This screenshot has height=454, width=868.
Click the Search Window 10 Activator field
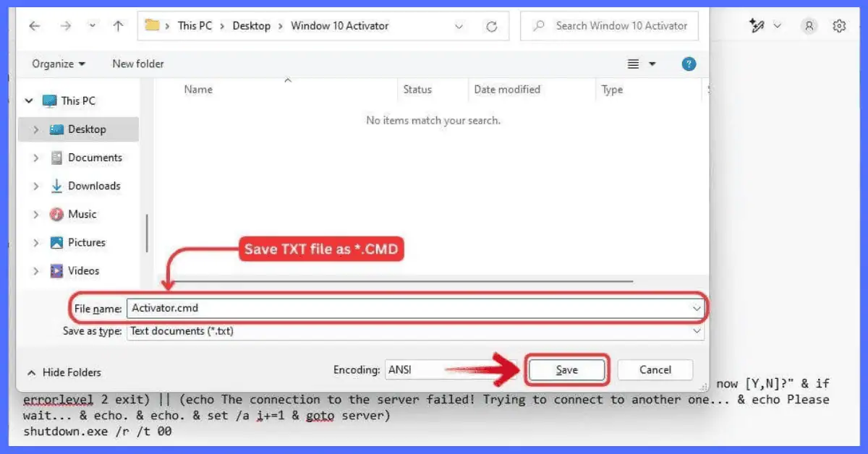[x=609, y=26]
